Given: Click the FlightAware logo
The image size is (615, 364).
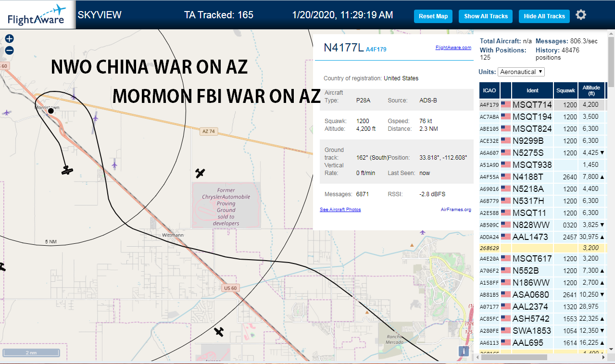Looking at the screenshot, I should 37,15.
